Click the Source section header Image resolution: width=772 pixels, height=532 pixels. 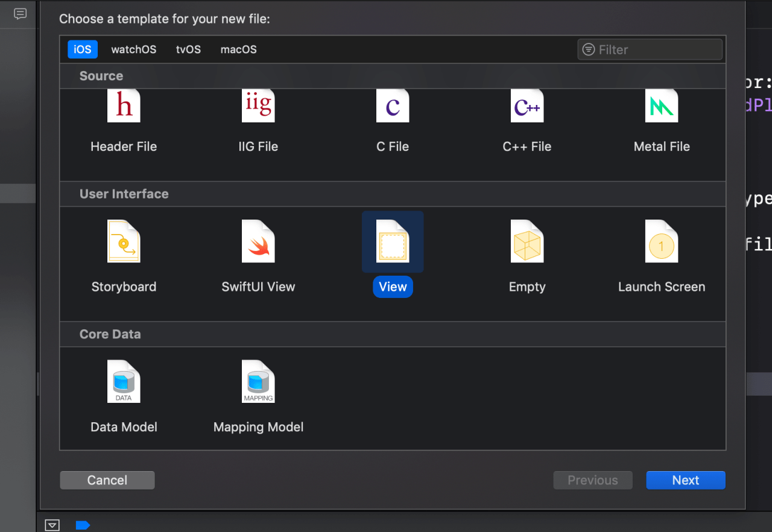click(393, 76)
